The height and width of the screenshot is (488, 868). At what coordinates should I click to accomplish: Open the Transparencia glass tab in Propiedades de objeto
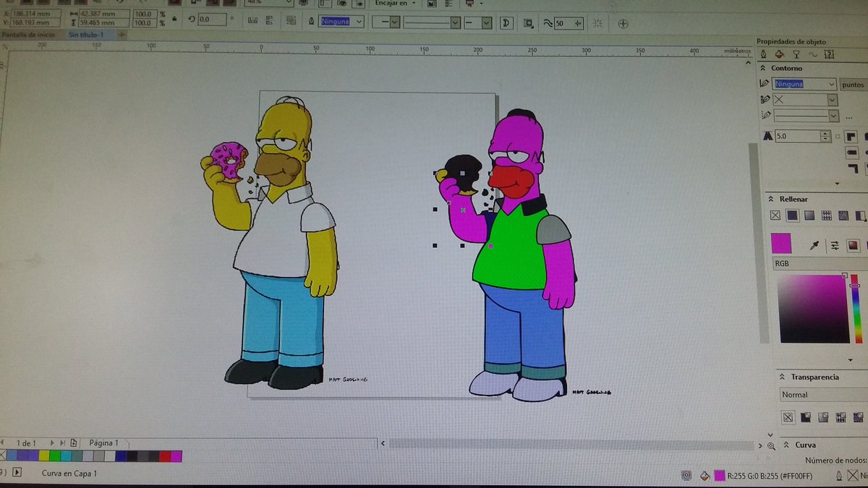pyautogui.click(x=796, y=54)
